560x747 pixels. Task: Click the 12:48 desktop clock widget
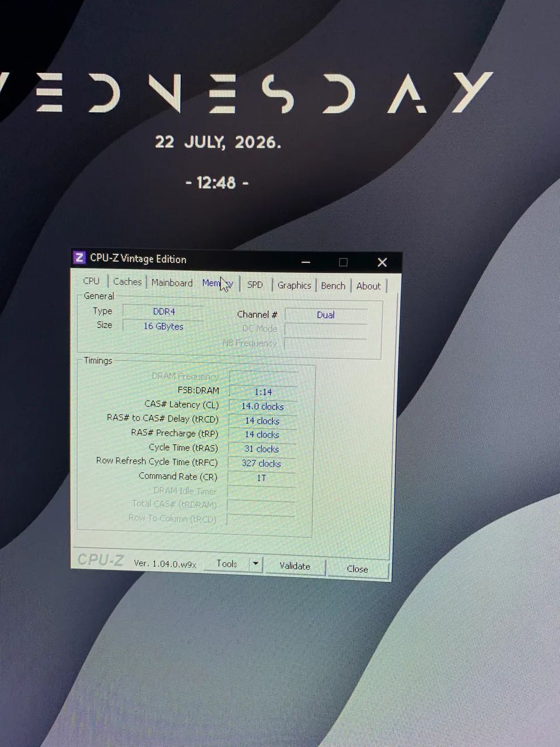[x=217, y=183]
